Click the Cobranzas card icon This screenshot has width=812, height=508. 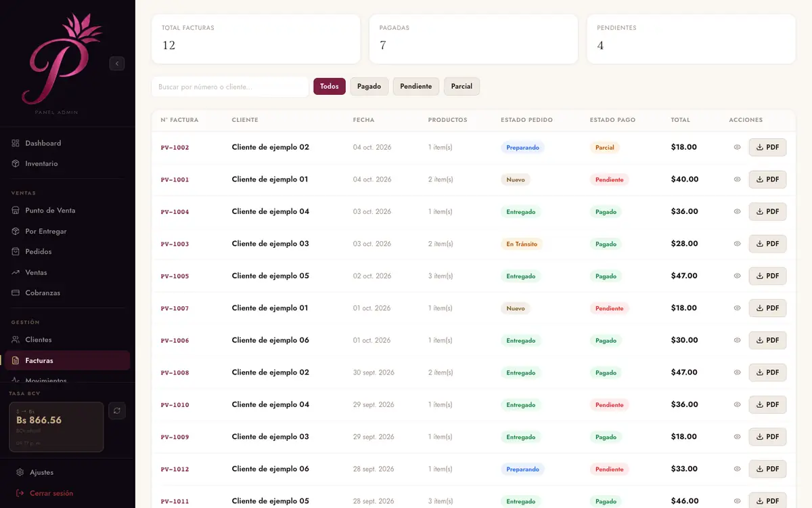point(16,293)
